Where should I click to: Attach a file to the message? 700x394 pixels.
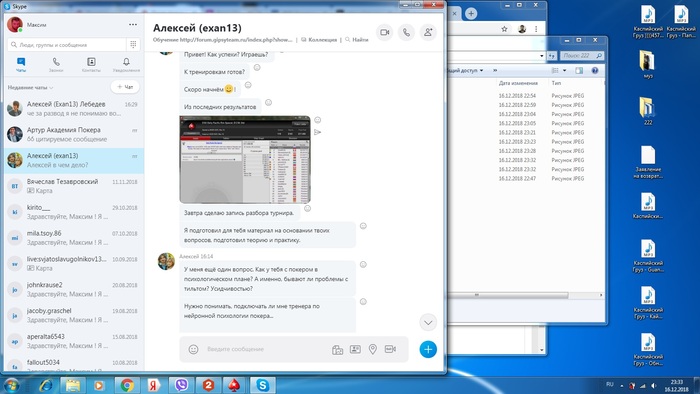click(x=338, y=350)
